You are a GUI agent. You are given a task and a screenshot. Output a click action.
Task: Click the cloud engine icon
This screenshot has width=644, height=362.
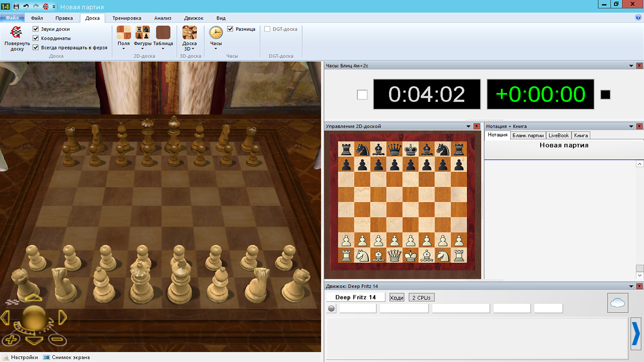pos(618,303)
